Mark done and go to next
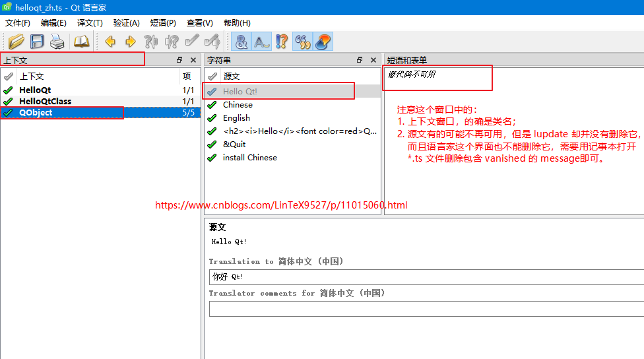The width and height of the screenshot is (644, 359). coord(212,42)
